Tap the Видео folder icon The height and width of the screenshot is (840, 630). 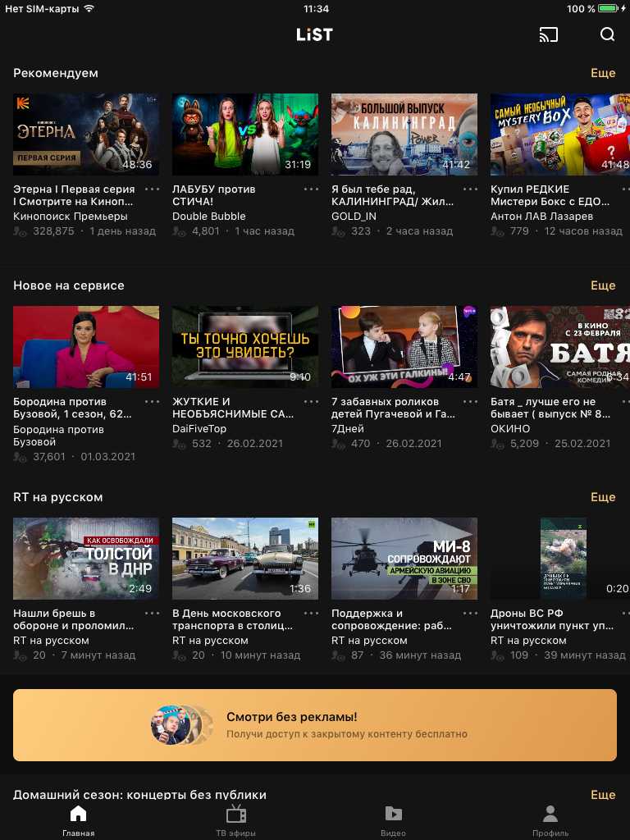(x=393, y=814)
